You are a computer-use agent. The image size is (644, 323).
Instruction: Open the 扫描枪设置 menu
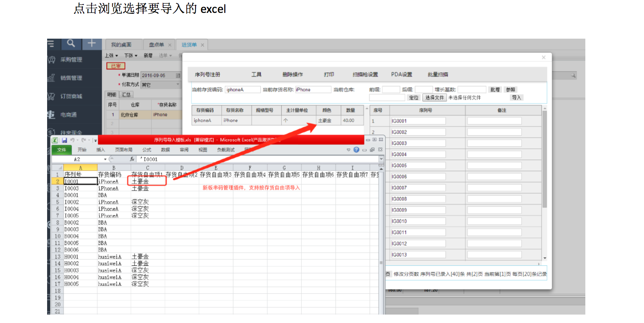[x=365, y=75]
